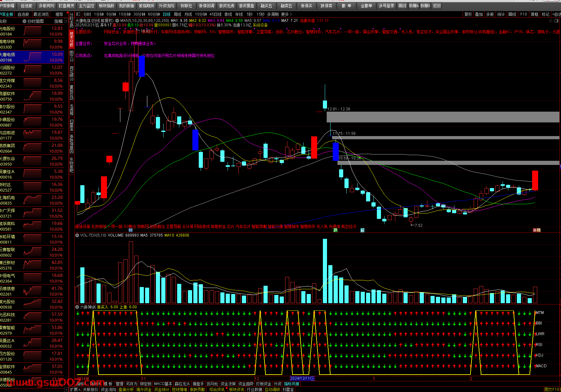
Task: Click the 全撤单 button
Action: pos(366,6)
